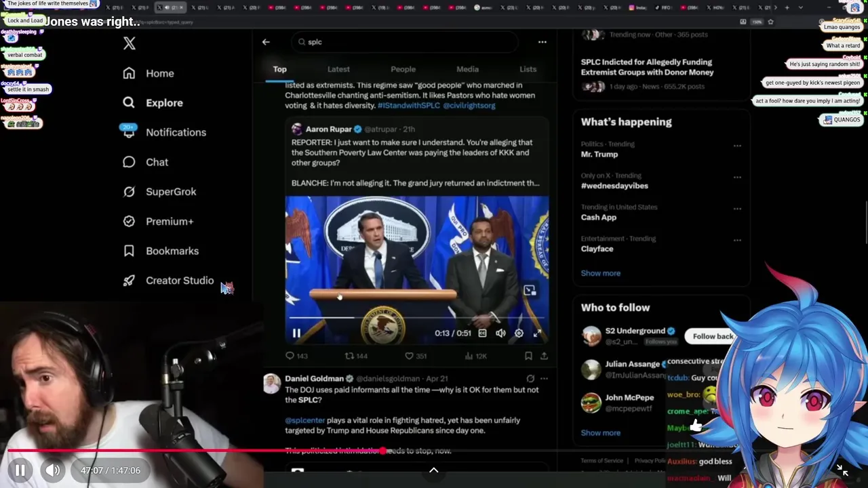Seek on the red stream progress bar
Screen dimensions: 868x488
[434, 451]
